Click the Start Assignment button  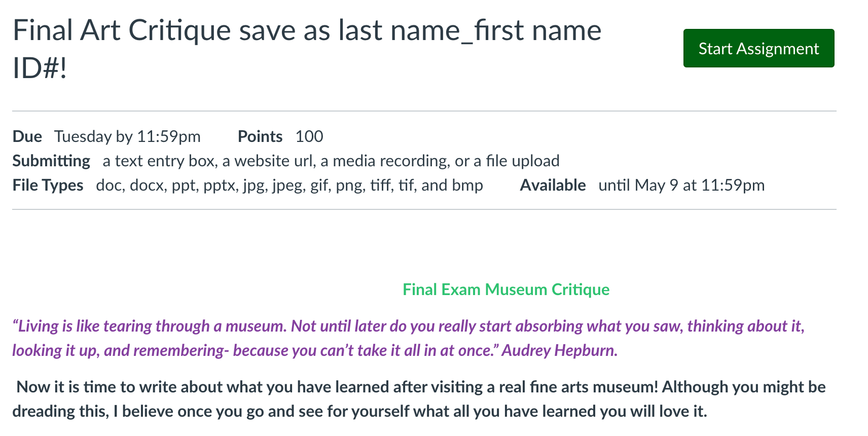click(758, 48)
